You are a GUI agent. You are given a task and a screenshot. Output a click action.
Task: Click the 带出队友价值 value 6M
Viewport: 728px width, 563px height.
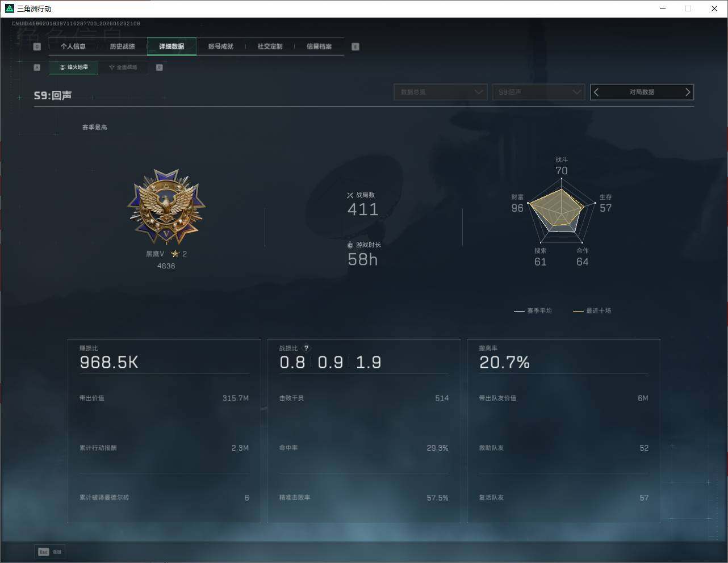[x=643, y=398]
